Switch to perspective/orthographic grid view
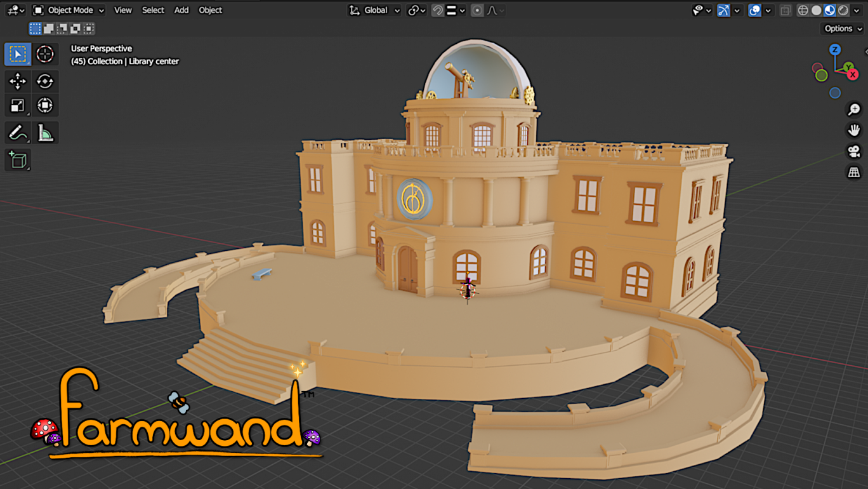Viewport: 868px width, 489px height. click(x=854, y=172)
